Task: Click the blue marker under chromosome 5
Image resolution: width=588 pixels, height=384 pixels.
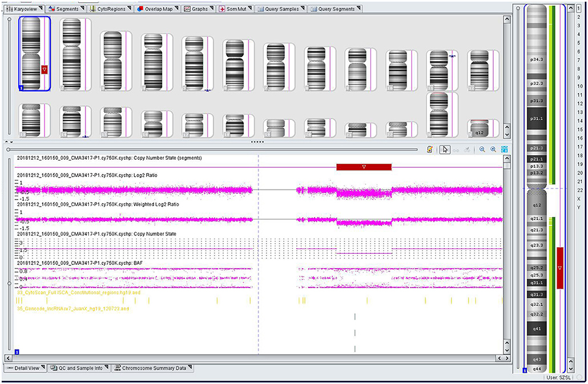Action: coord(207,90)
